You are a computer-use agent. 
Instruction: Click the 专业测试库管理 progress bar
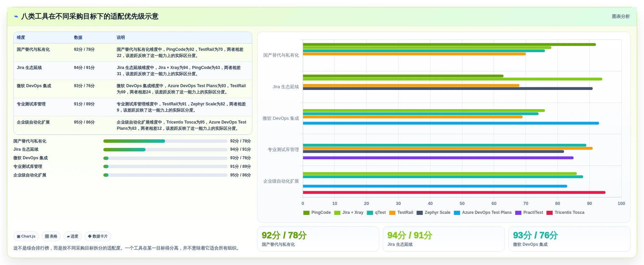click(165, 166)
